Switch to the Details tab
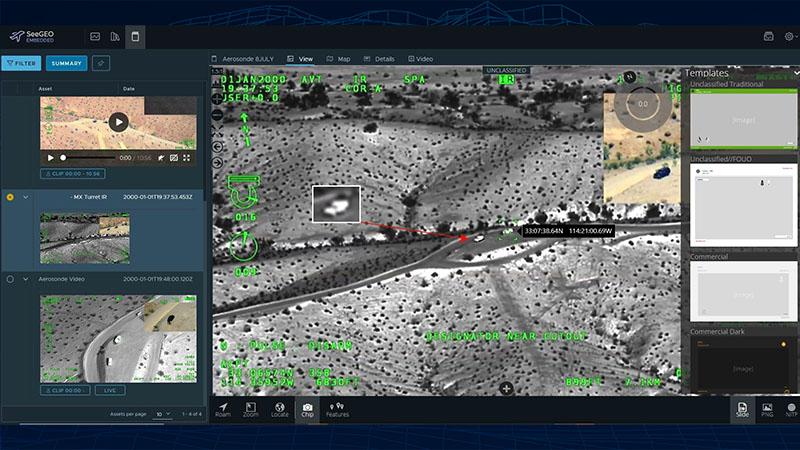Screen dimensions: 800x450 [379, 59]
